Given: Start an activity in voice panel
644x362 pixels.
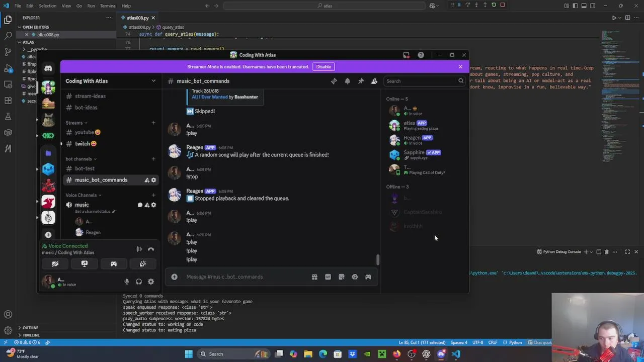Looking at the screenshot, I should pyautogui.click(x=114, y=263).
